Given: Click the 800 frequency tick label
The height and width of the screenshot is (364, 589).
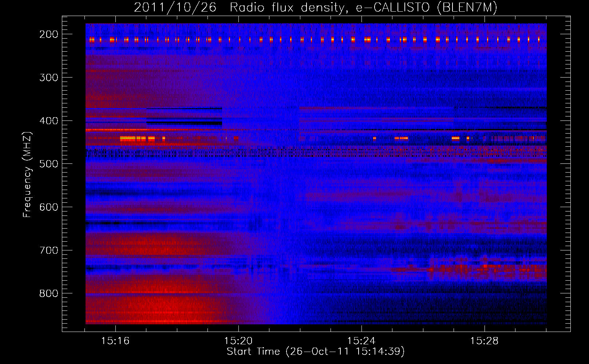Looking at the screenshot, I should tap(49, 293).
